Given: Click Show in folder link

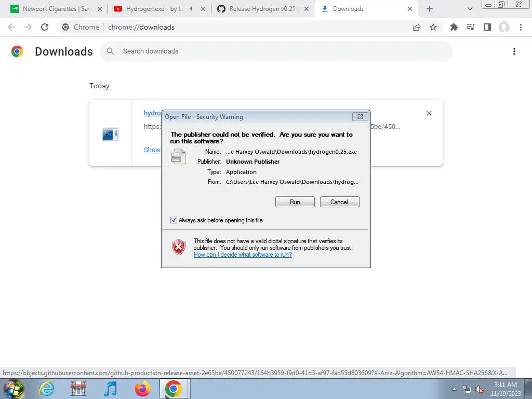Looking at the screenshot, I should coord(152,150).
